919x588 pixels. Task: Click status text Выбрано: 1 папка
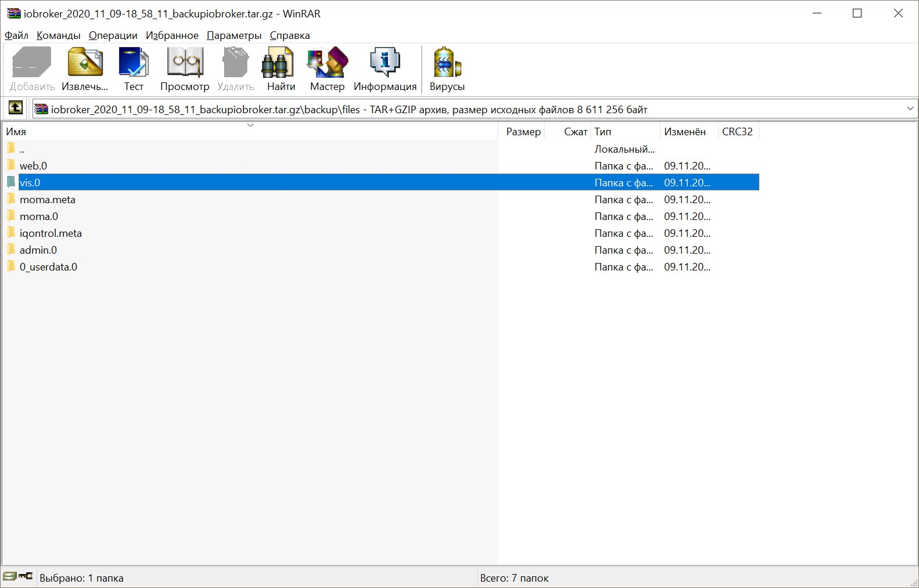coord(81,578)
